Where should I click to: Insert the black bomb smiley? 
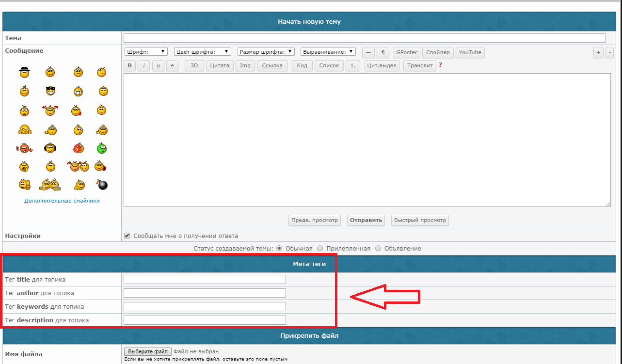click(102, 185)
